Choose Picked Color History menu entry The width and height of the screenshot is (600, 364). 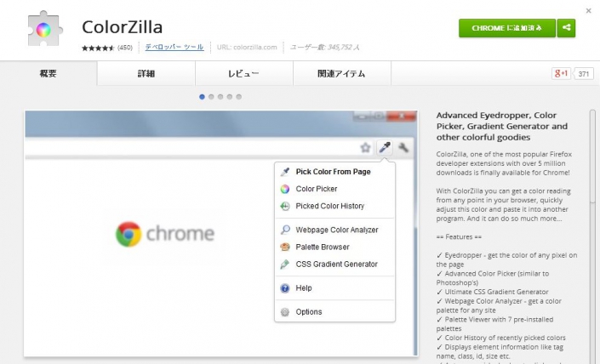pyautogui.click(x=334, y=206)
